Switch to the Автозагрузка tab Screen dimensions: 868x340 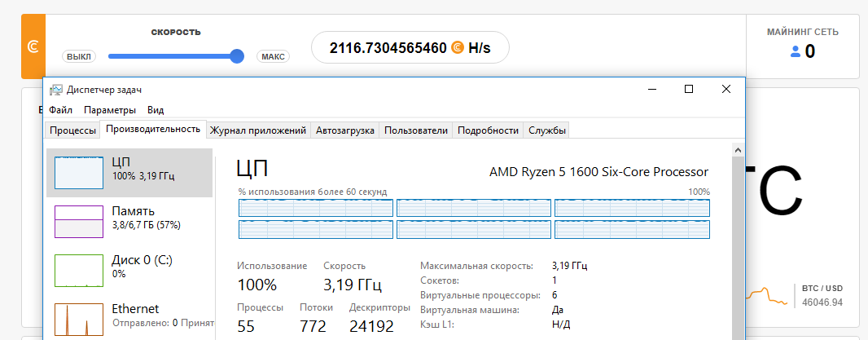[345, 131]
